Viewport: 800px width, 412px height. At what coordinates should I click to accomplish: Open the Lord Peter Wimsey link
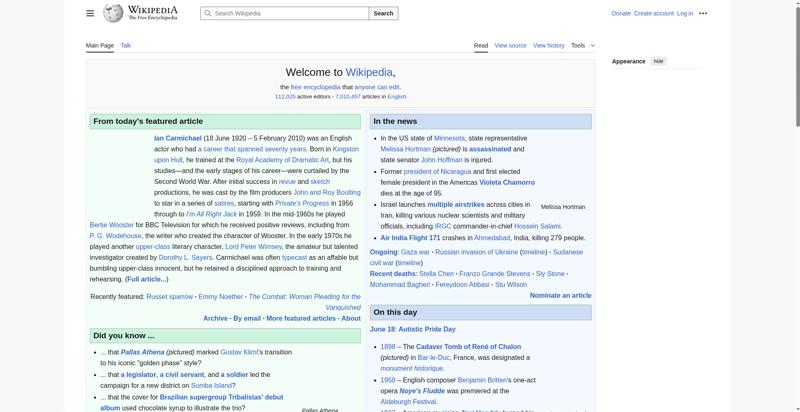coord(253,247)
